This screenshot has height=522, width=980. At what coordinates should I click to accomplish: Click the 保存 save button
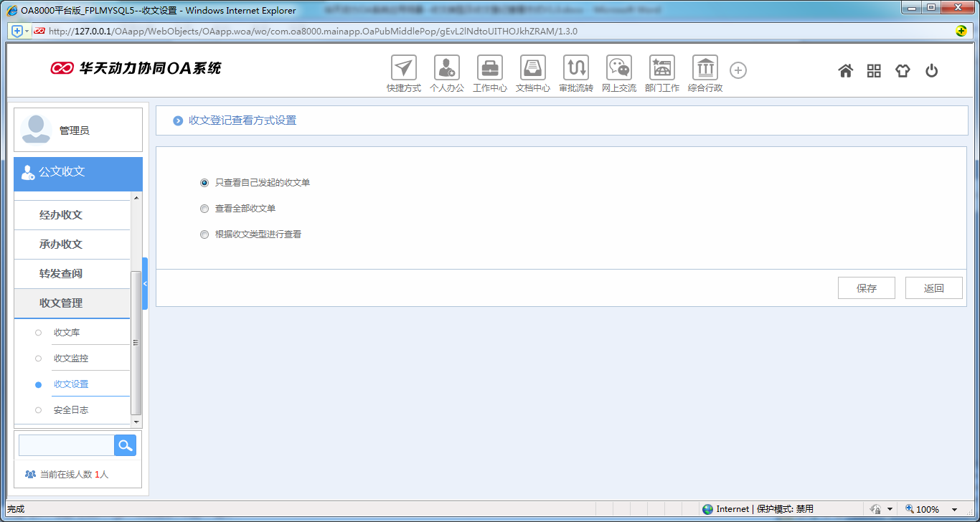tap(866, 288)
